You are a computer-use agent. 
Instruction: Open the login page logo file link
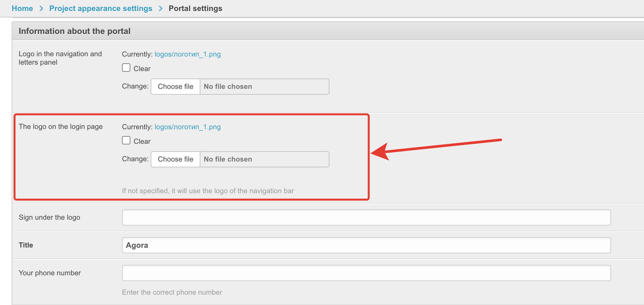pyautogui.click(x=187, y=127)
